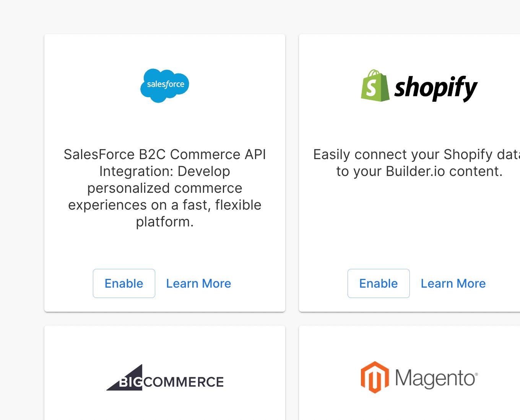Open Learn More for the Salesforce plugin
Viewport: 520px width, 420px height.
pos(198,283)
